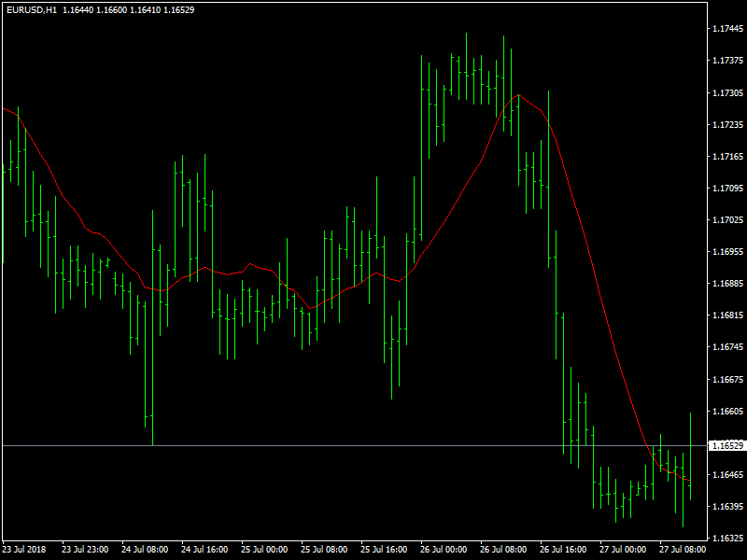Click the 1.17305 price scale label
This screenshot has height=560, width=747.
[727, 93]
